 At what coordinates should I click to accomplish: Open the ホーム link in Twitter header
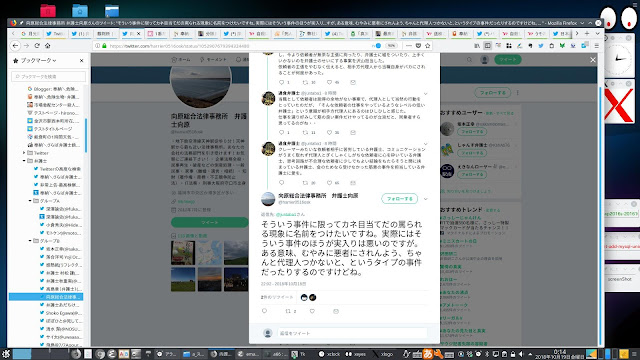(181, 60)
